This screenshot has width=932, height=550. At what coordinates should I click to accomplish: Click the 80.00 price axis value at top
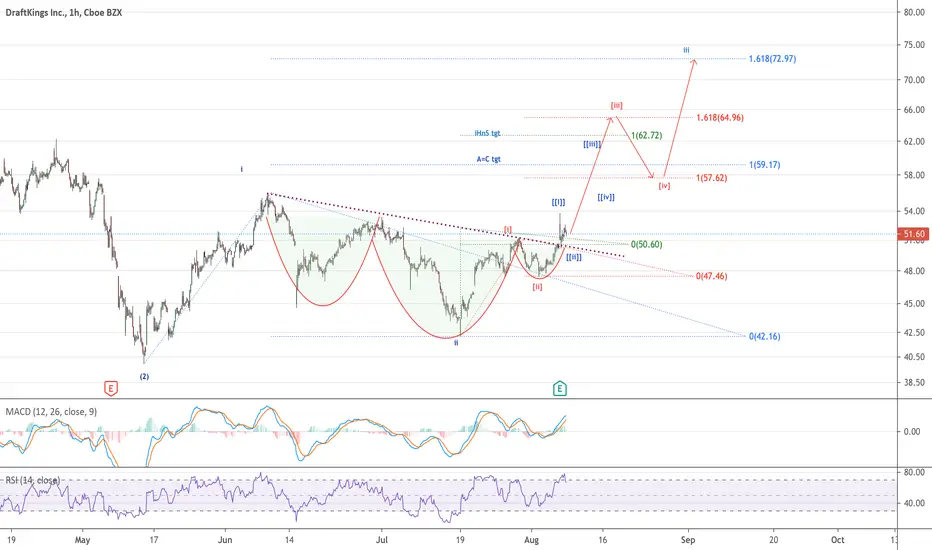tap(914, 12)
